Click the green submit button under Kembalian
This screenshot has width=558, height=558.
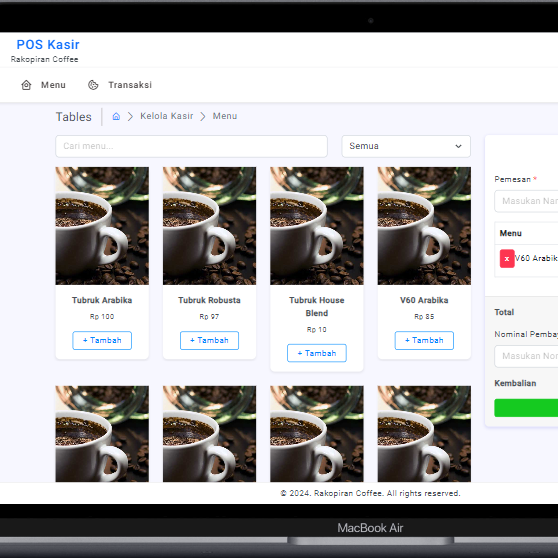coord(526,408)
